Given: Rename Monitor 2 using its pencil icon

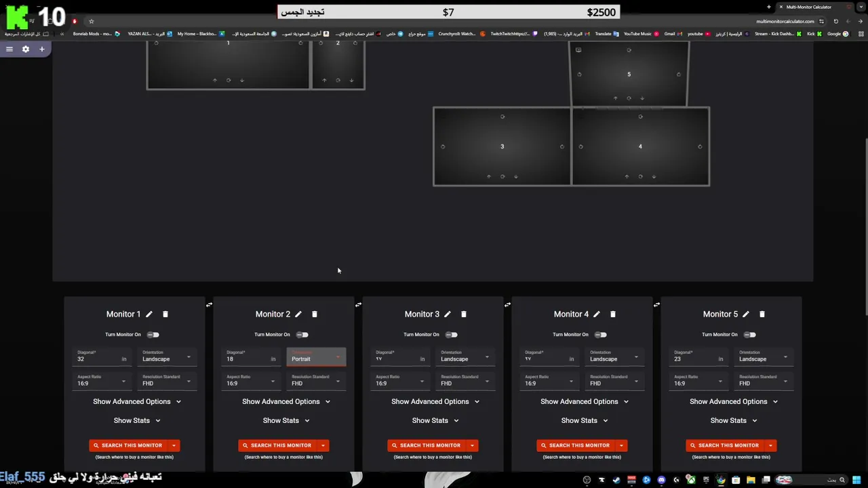Looking at the screenshot, I should [x=298, y=314].
